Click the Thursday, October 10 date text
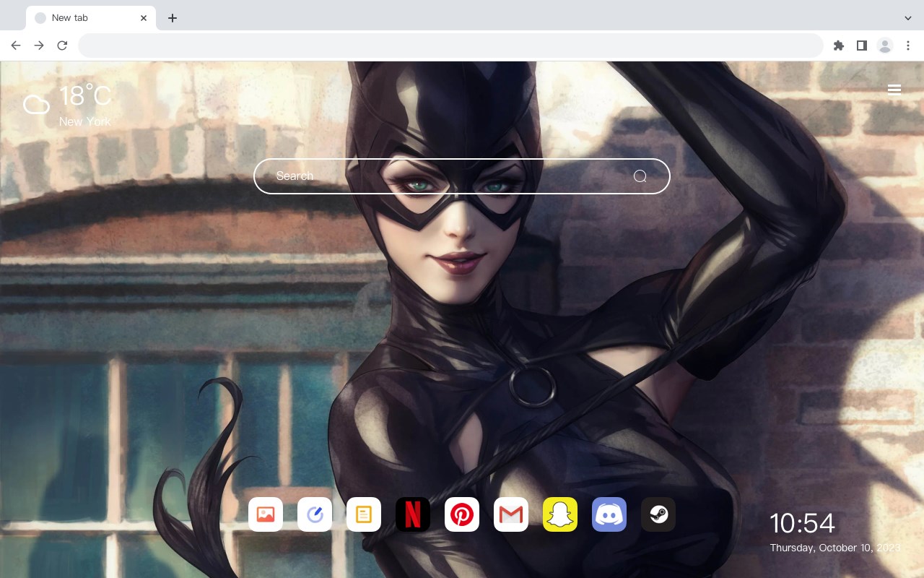 click(x=835, y=548)
